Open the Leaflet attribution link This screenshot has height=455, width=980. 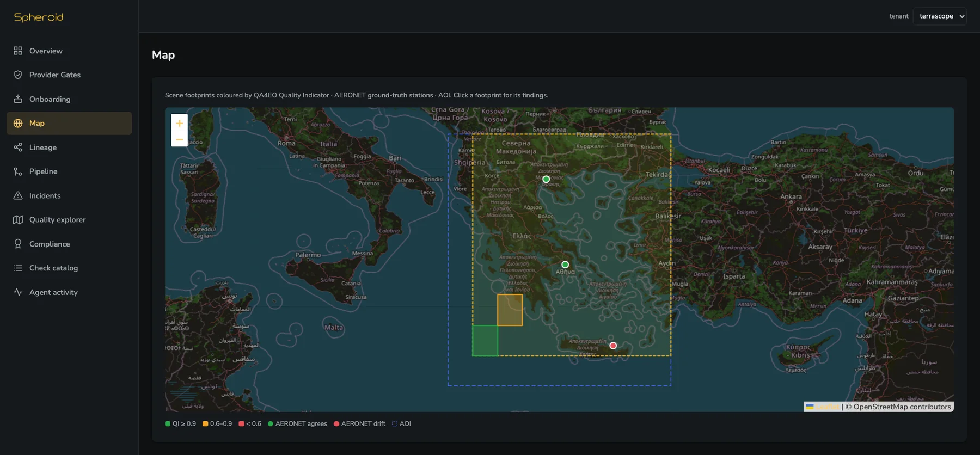(x=823, y=407)
